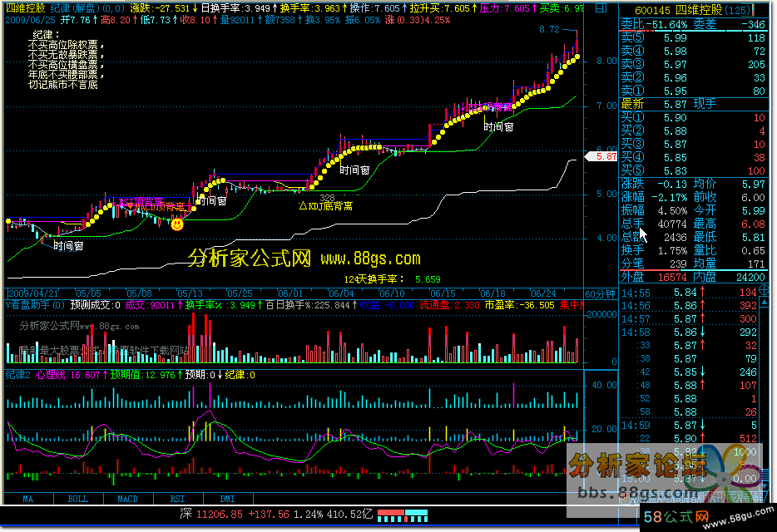Click the 换手 1.75% turnover row
The height and width of the screenshot is (532, 777).
[x=654, y=251]
